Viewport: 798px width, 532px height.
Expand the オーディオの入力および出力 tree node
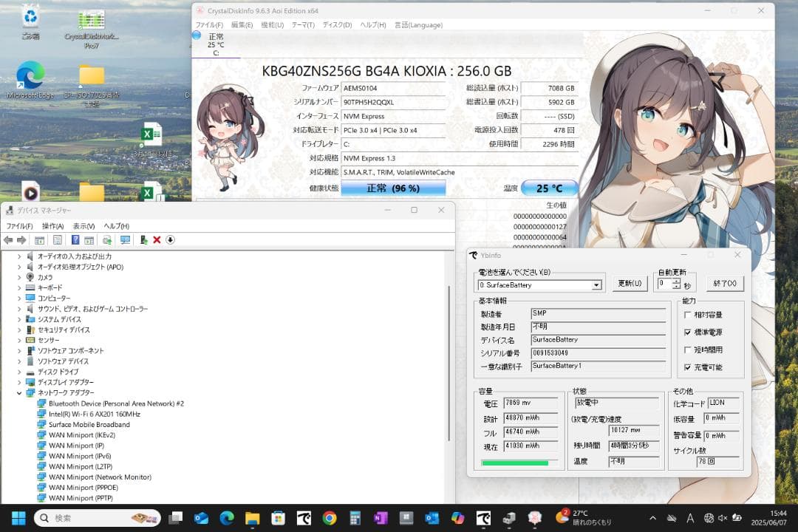coord(19,256)
